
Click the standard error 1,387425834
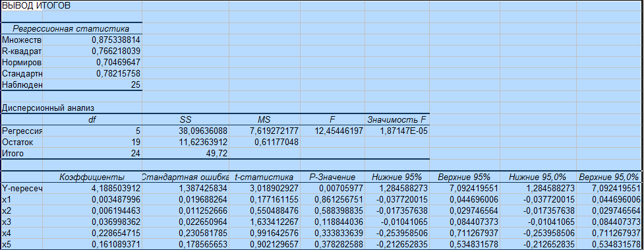click(x=203, y=188)
